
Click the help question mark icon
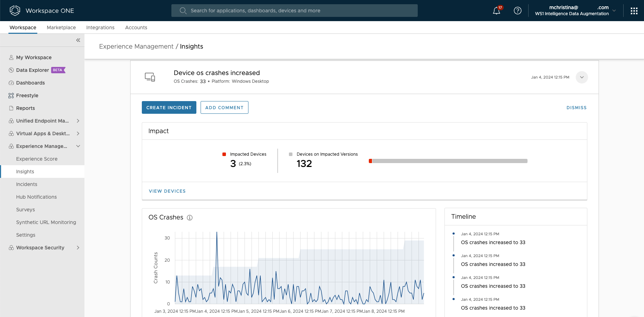pos(517,11)
